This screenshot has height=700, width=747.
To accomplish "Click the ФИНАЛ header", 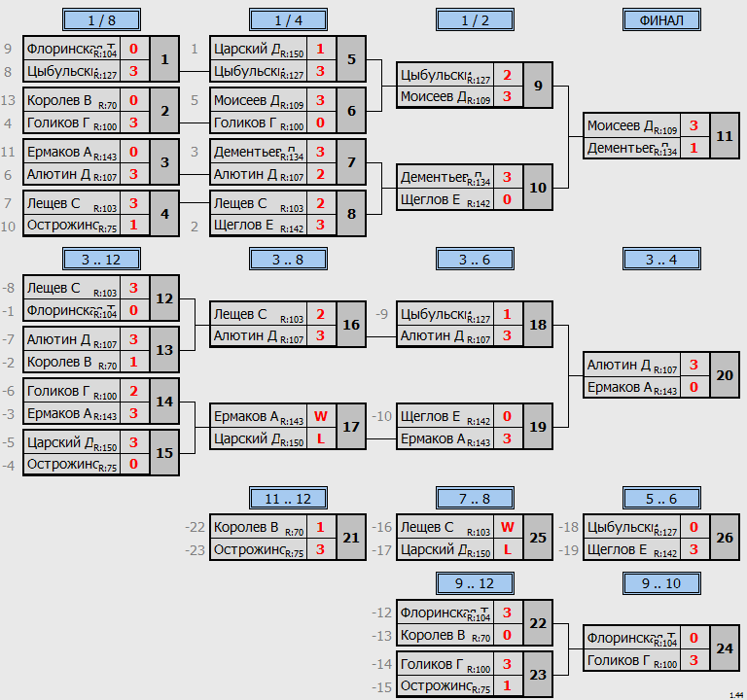I will 661,20.
